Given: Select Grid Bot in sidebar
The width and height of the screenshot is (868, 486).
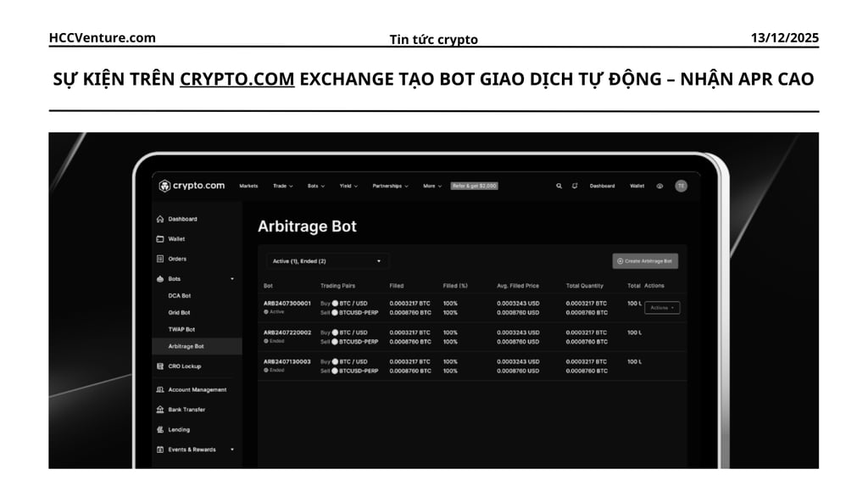Looking at the screenshot, I should 179,312.
